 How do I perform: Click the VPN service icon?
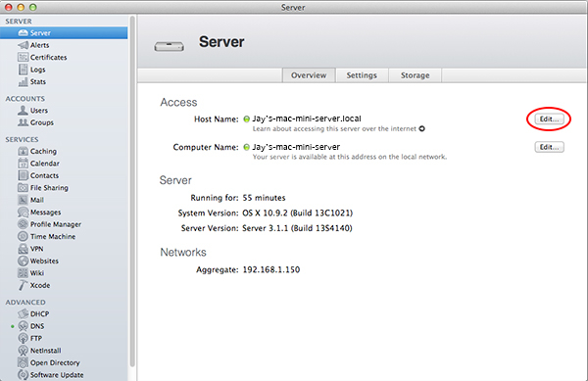pos(23,249)
